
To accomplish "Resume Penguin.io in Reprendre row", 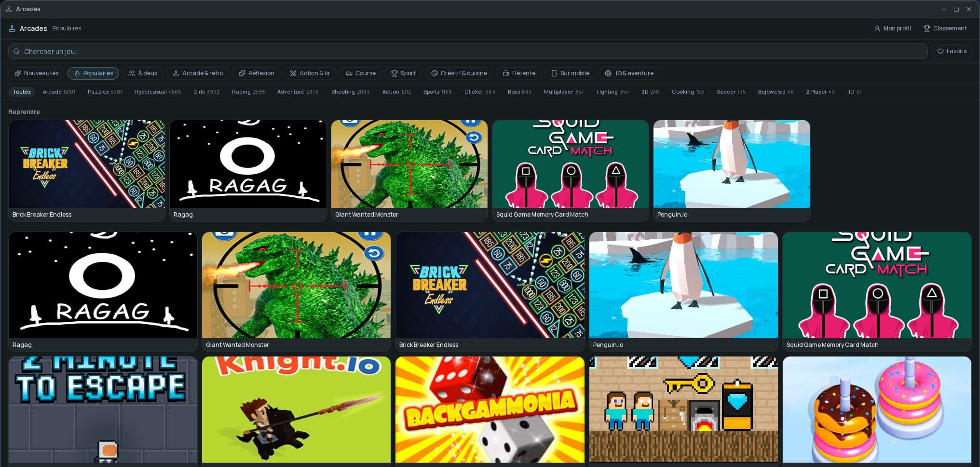I will (732, 171).
